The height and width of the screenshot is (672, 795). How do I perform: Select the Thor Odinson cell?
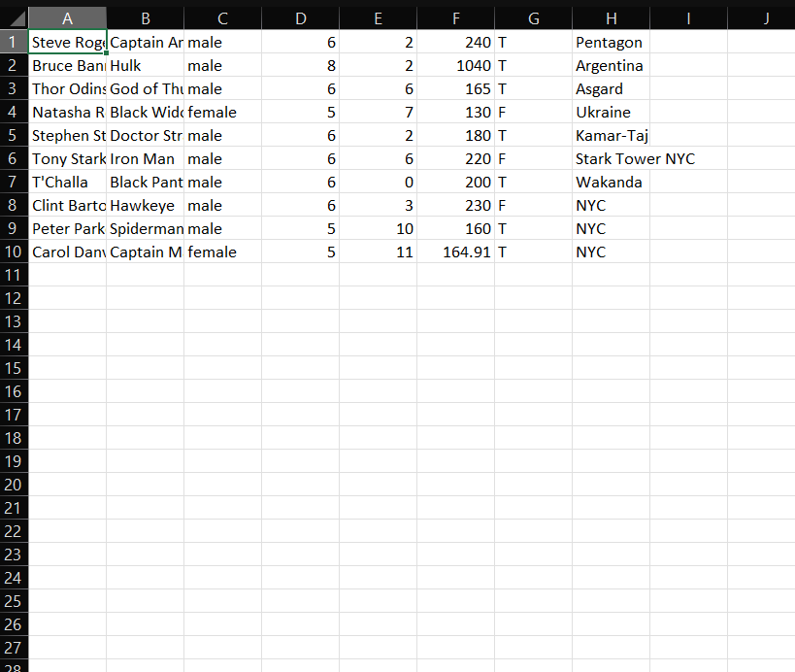pyautogui.click(x=67, y=88)
